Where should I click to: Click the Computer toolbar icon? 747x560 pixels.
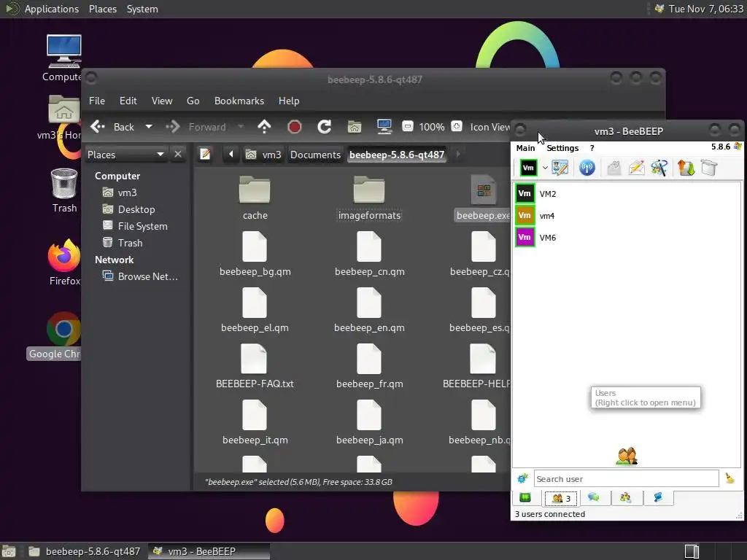pyautogui.click(x=384, y=127)
